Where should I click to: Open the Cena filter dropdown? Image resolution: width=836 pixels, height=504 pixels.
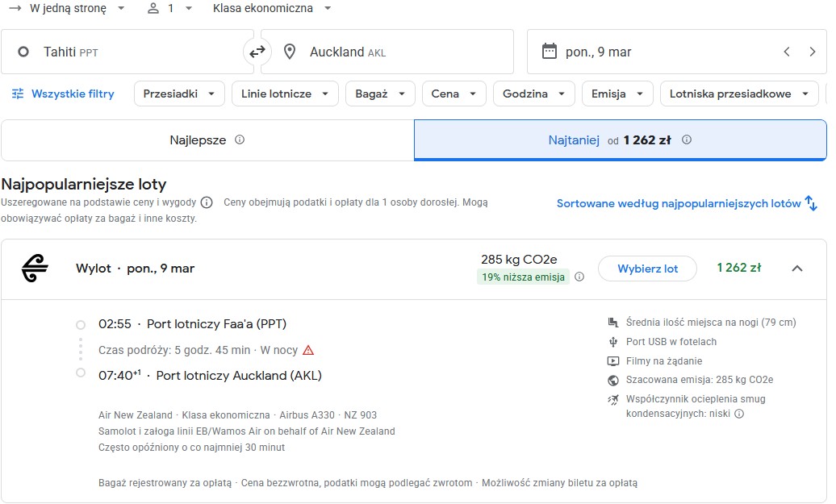454,94
